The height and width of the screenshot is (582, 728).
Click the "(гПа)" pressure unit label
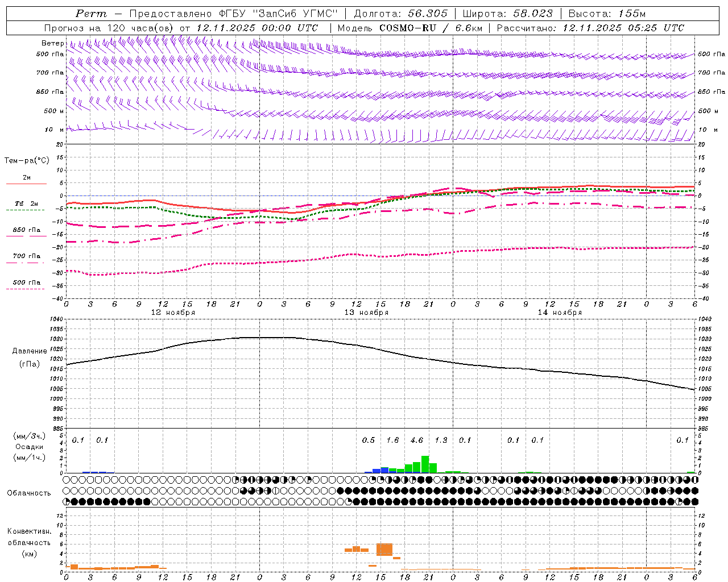point(30,364)
